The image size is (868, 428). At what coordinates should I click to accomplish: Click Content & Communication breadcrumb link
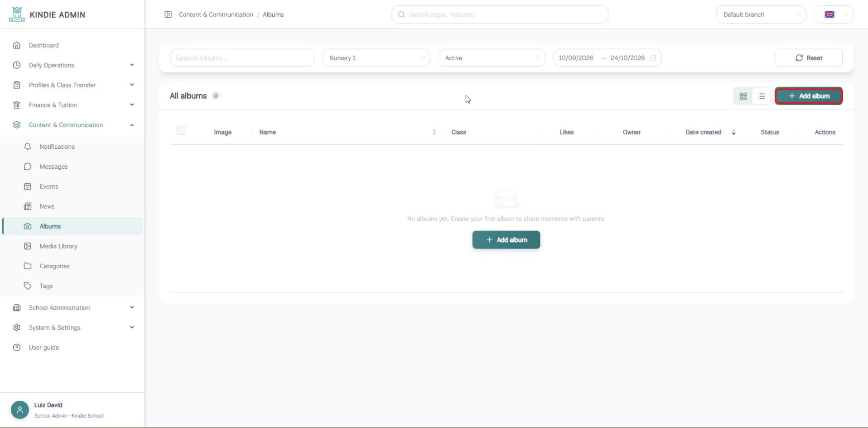(216, 15)
